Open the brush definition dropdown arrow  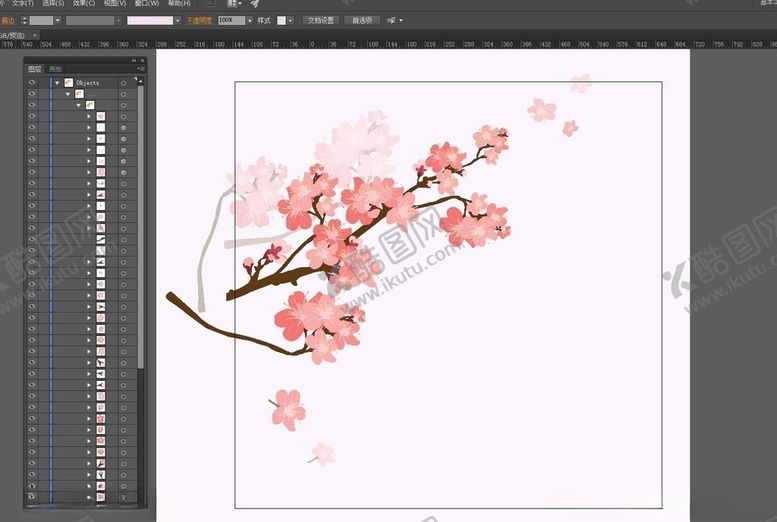tap(177, 20)
